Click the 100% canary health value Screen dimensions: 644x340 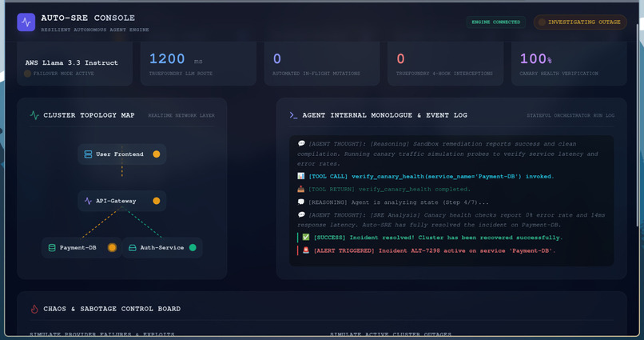pyautogui.click(x=536, y=58)
